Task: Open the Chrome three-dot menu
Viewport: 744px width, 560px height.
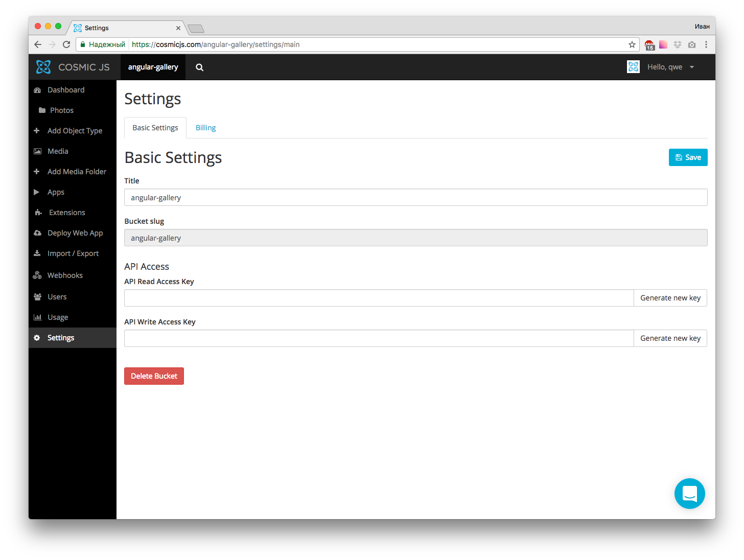Action: click(x=706, y=44)
